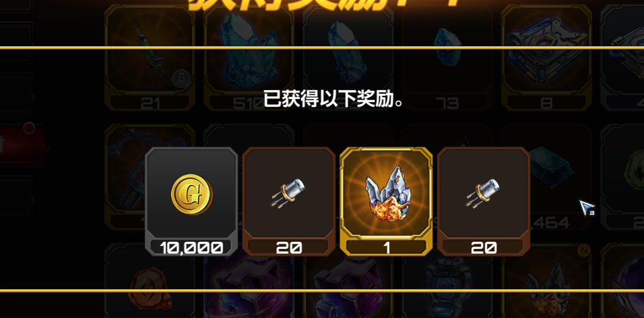Click the large crystal cluster inventory item

pyautogui.click(x=249, y=57)
